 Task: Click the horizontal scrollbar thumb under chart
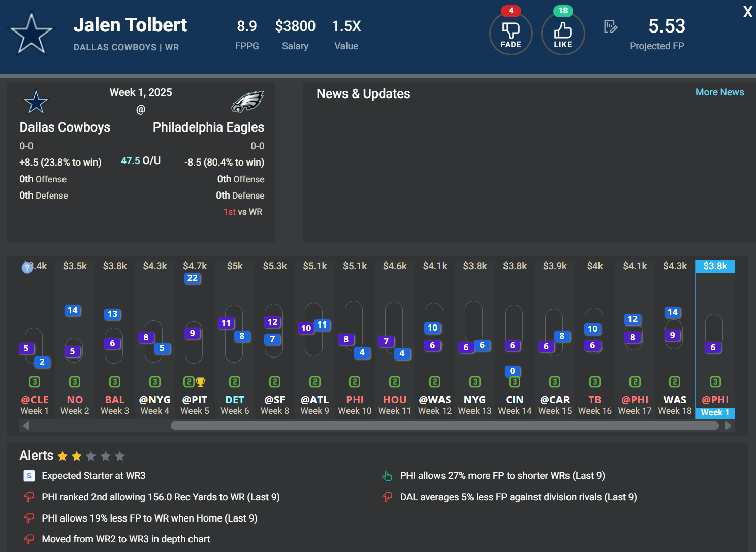[x=445, y=426]
